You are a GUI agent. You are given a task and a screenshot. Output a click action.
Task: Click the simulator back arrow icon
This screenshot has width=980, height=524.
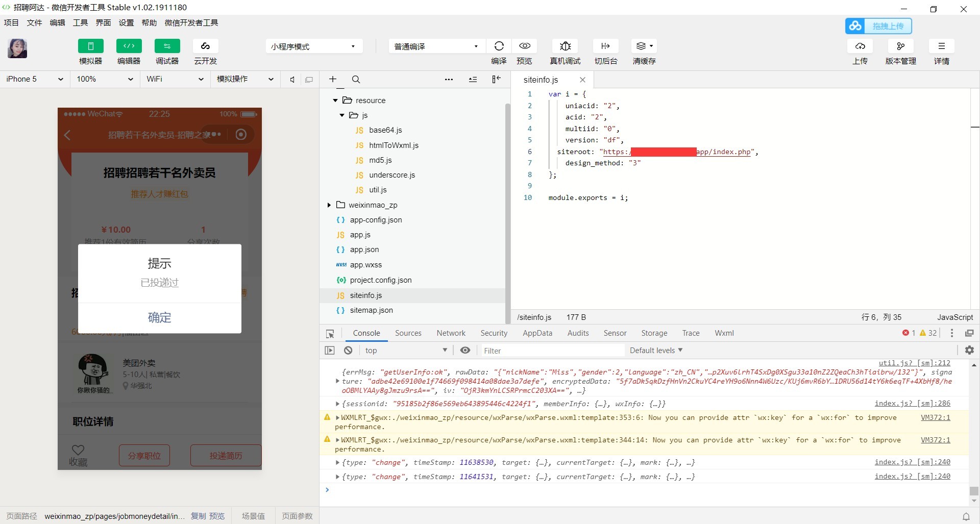tap(67, 135)
